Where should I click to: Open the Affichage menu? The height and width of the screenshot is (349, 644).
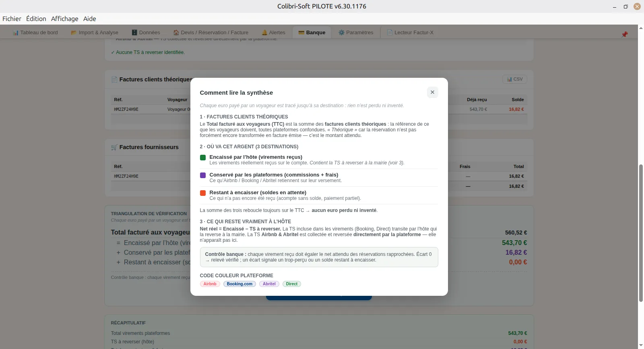(x=65, y=19)
